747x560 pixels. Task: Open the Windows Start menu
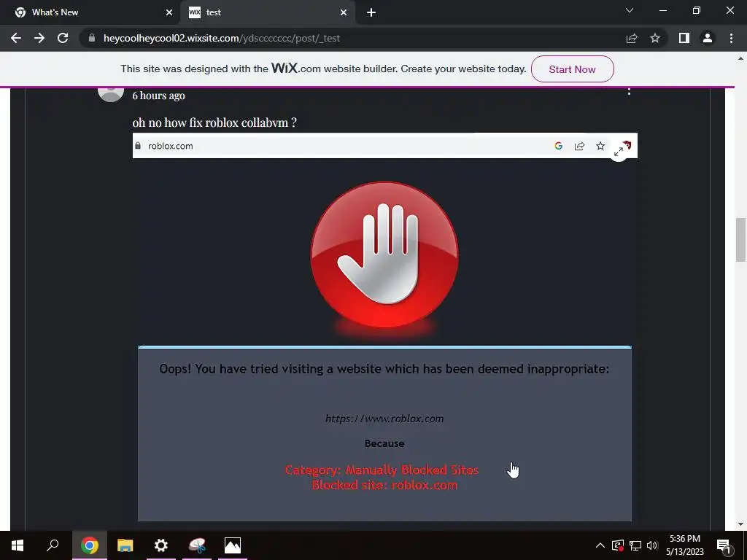(18, 545)
